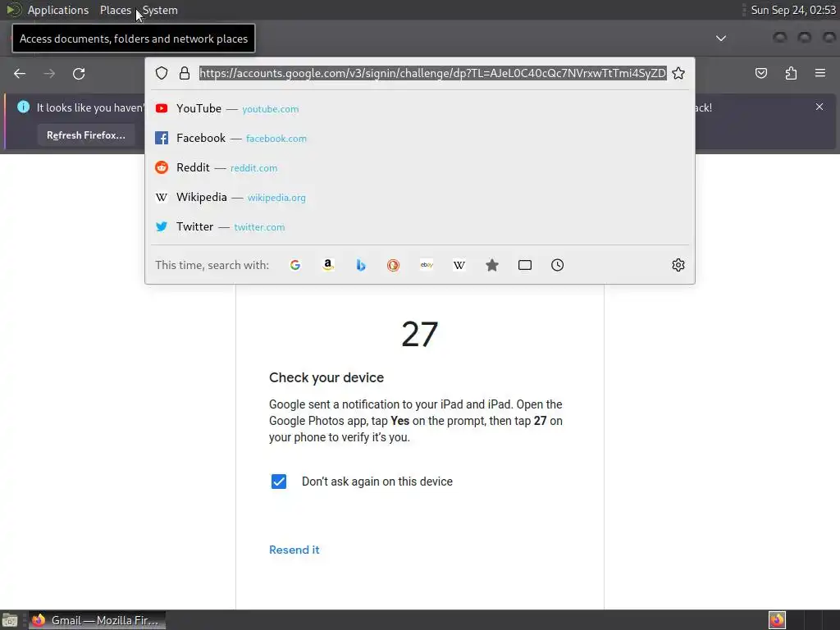The image size is (840, 630).
Task: Click into the URL address field
Action: pyautogui.click(x=433, y=73)
